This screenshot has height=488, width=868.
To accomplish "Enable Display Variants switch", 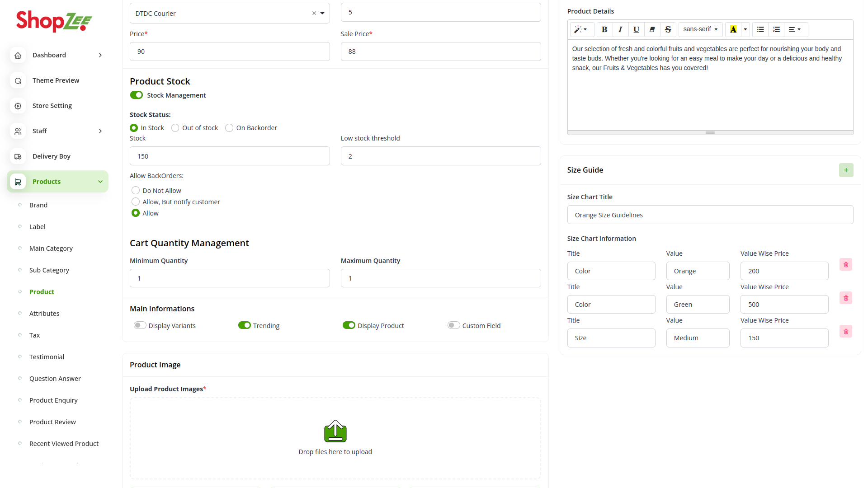I will pos(140,325).
